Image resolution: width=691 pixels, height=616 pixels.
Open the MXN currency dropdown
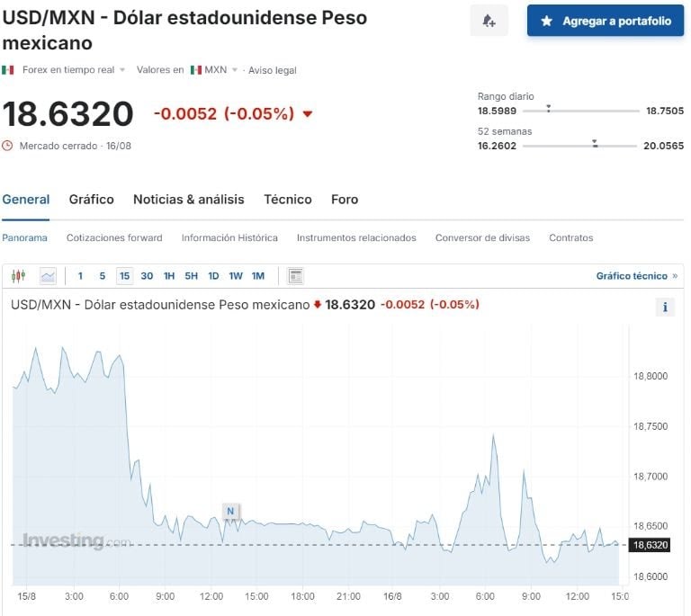pos(235,70)
